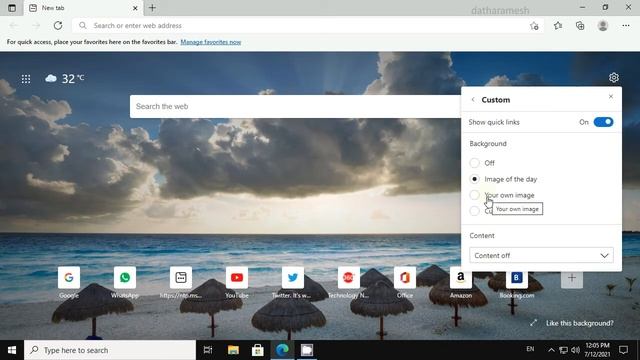
Task: Open the notification center icon
Action: 623,350
